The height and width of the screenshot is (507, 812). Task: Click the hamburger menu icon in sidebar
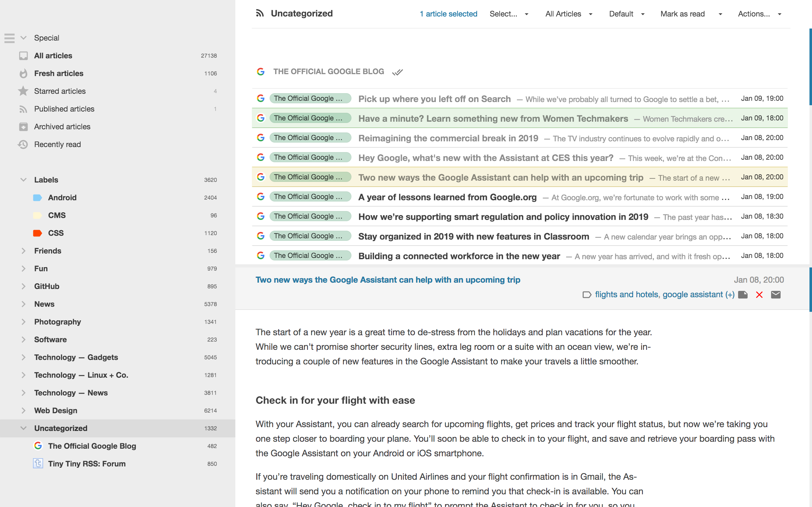(10, 38)
